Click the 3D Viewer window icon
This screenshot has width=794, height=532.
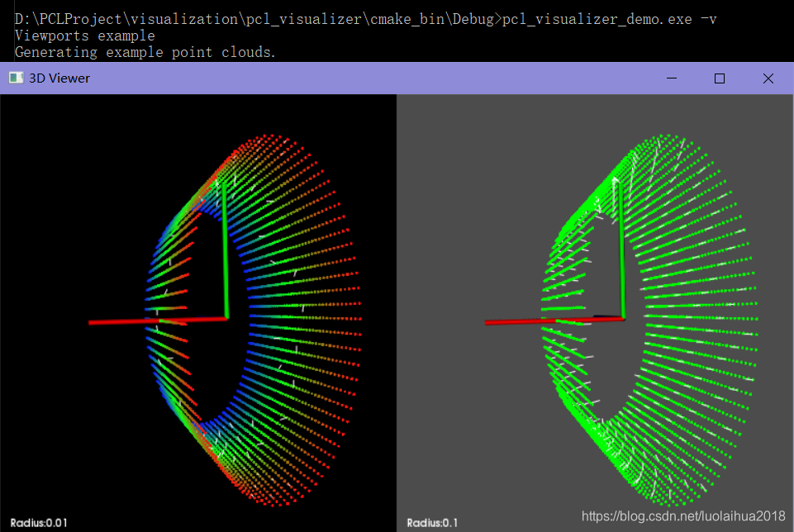pyautogui.click(x=17, y=78)
